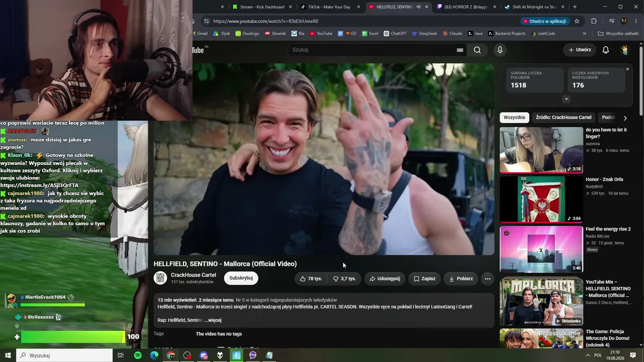Viewport: 644px width, 362px height.
Task: Open a new Chrome tab
Action: coord(575,7)
